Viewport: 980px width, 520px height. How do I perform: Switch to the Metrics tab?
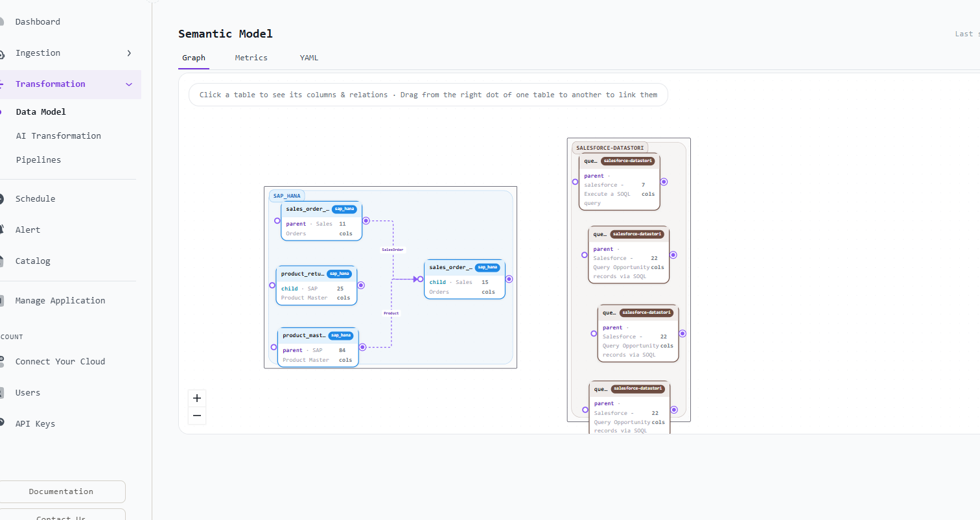pos(251,58)
